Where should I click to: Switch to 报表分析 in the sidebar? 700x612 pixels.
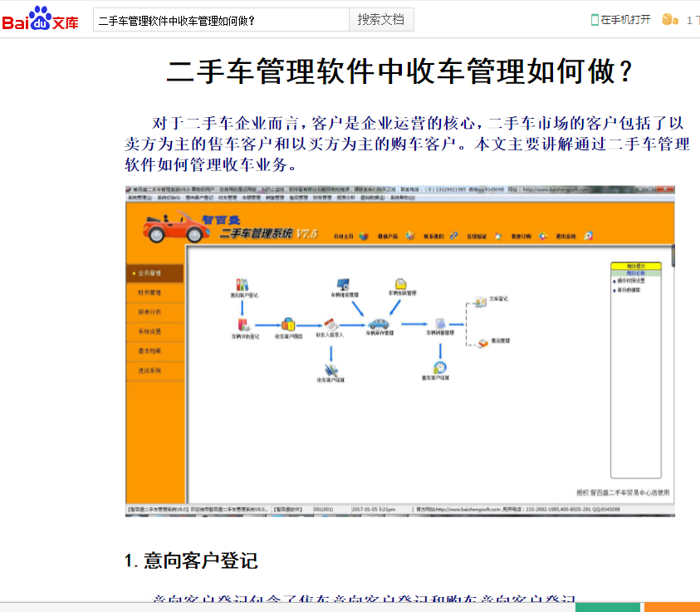[149, 312]
